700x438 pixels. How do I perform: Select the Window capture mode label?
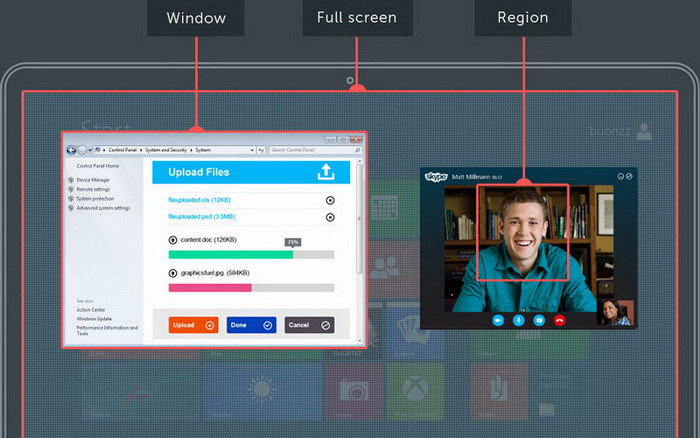(x=196, y=18)
